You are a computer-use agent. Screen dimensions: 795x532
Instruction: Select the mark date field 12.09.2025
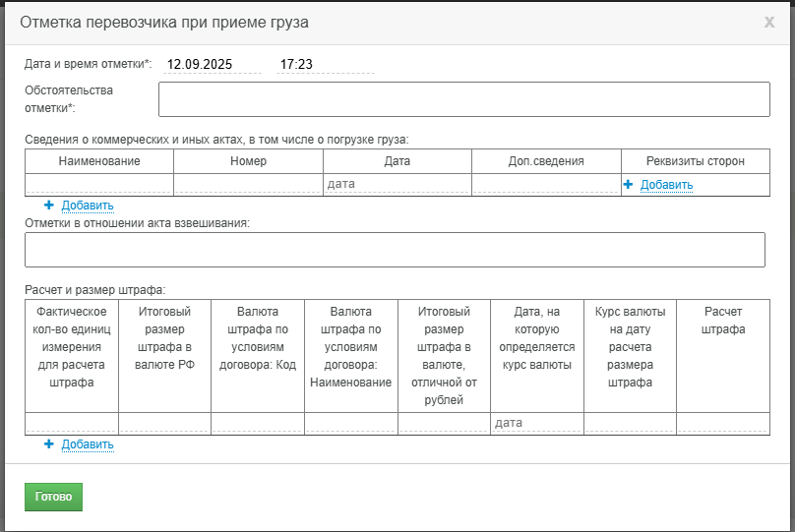(x=212, y=64)
